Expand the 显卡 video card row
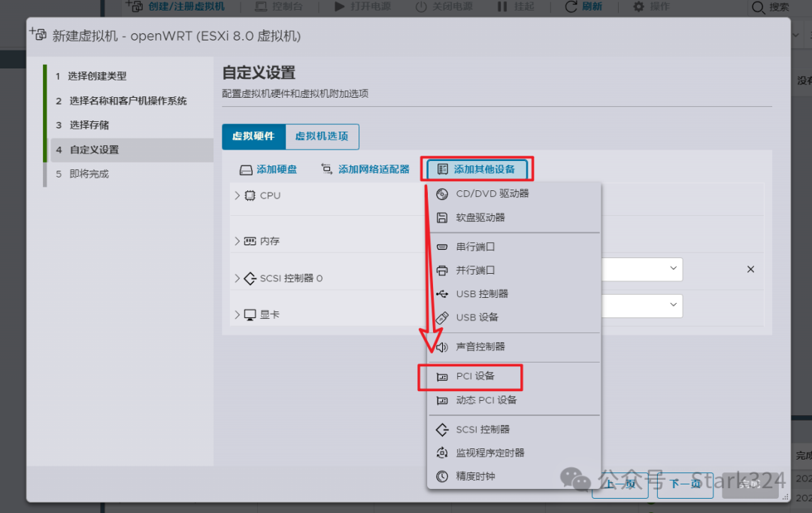 (x=237, y=314)
